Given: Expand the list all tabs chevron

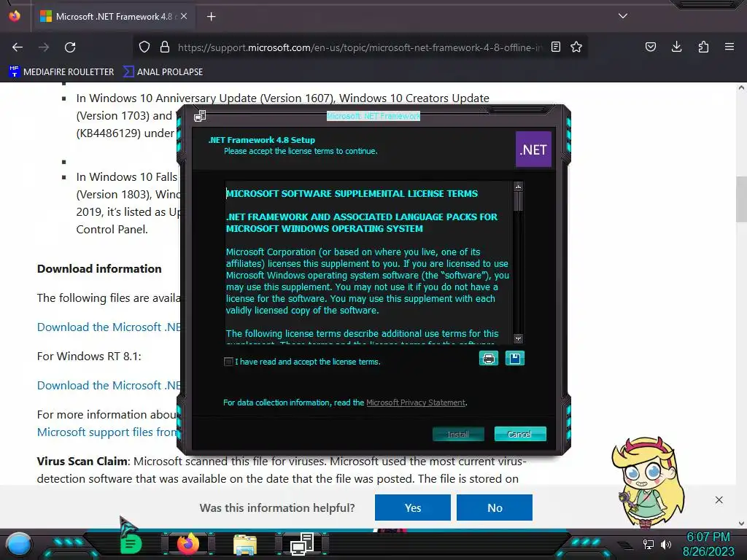Looking at the screenshot, I should pos(623,16).
